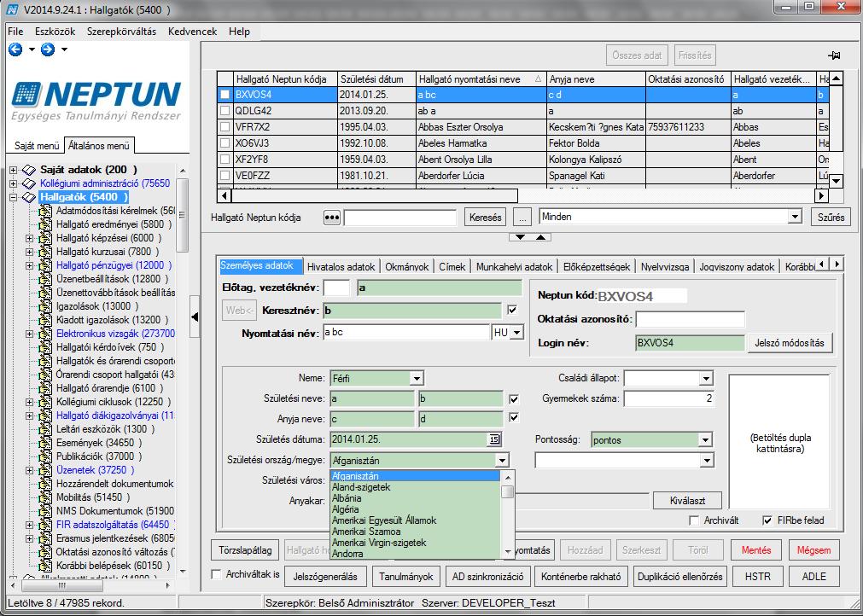The height and width of the screenshot is (616, 863).
Task: Check the row checkbox for student QDLG42
Action: (225, 111)
